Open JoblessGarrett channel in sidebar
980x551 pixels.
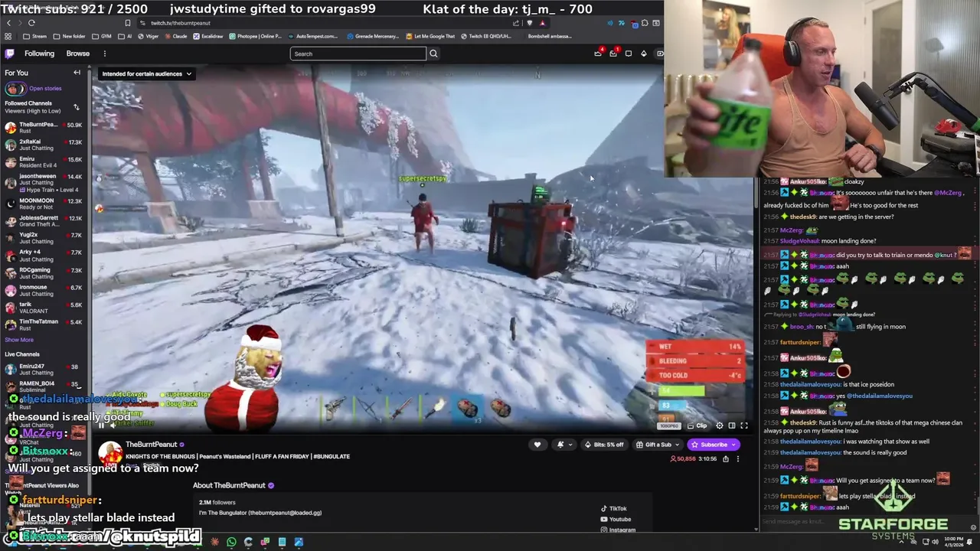click(44, 221)
